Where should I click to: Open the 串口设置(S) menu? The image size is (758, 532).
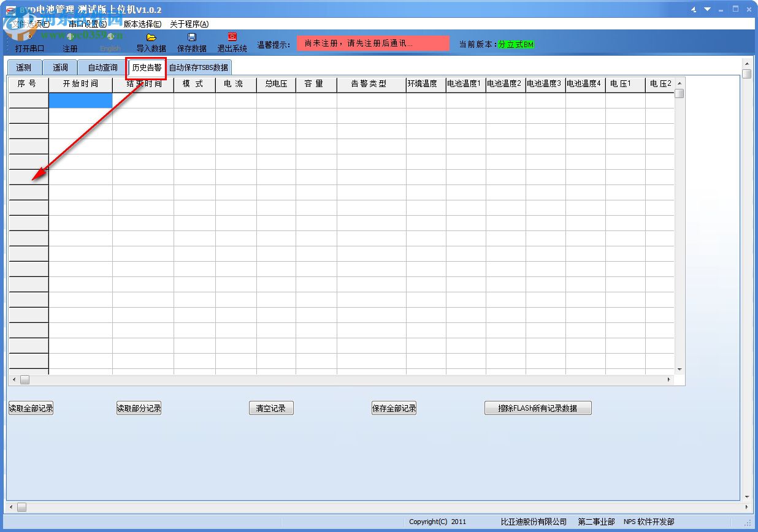pyautogui.click(x=88, y=24)
